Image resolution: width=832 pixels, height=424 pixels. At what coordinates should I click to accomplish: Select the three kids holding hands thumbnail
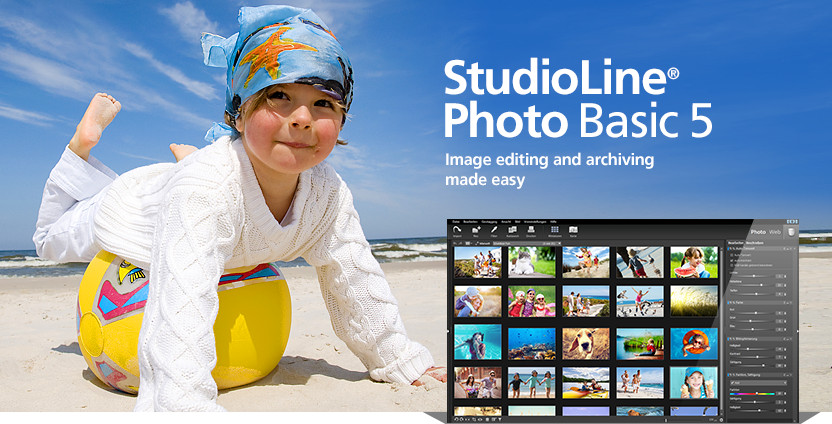(532, 383)
